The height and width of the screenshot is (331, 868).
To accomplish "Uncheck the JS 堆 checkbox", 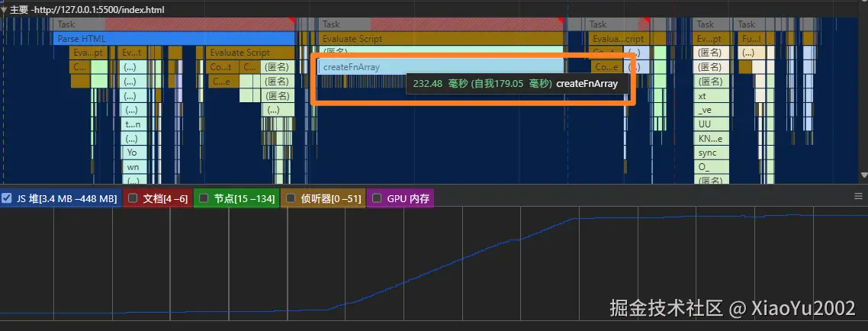I will pos(7,199).
